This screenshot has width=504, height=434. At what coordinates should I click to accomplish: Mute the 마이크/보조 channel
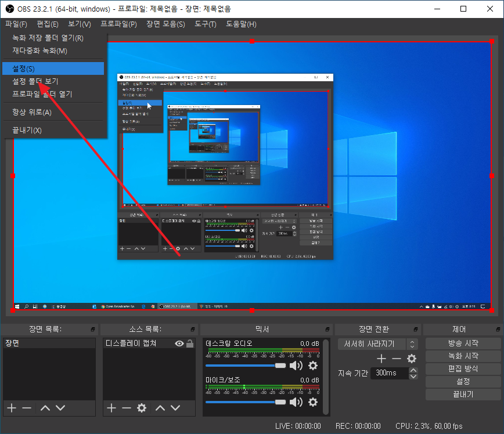click(296, 402)
